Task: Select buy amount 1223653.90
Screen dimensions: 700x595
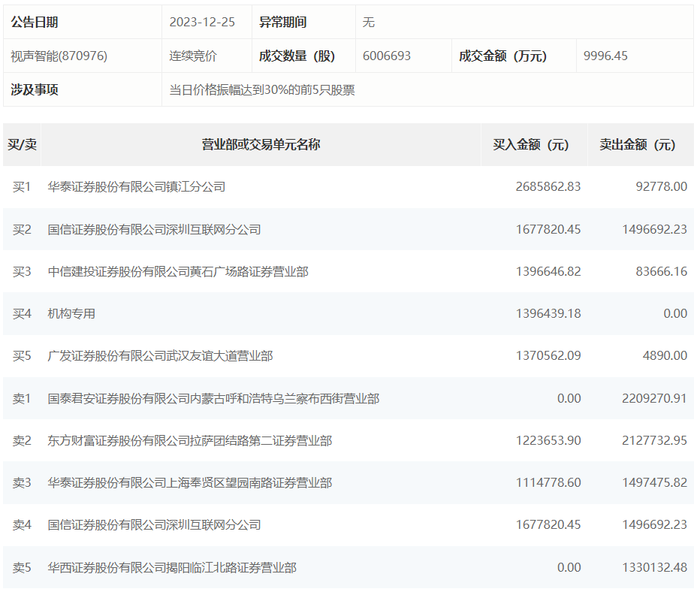Action: tap(548, 441)
